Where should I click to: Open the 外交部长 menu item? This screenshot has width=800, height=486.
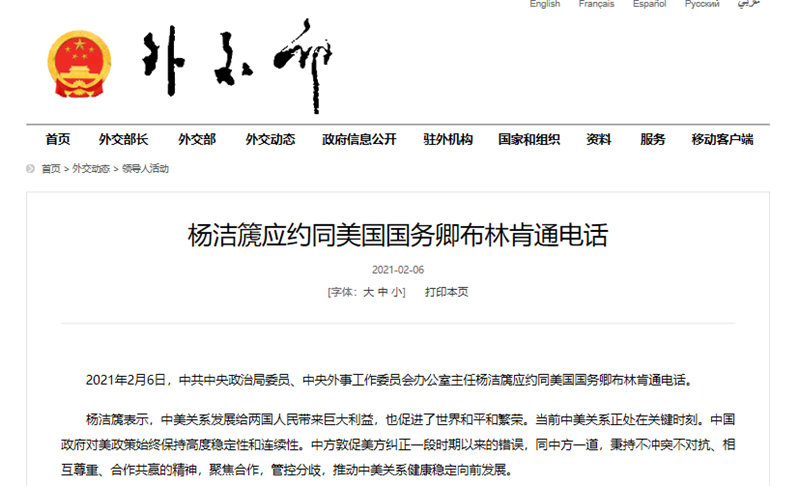click(x=123, y=140)
